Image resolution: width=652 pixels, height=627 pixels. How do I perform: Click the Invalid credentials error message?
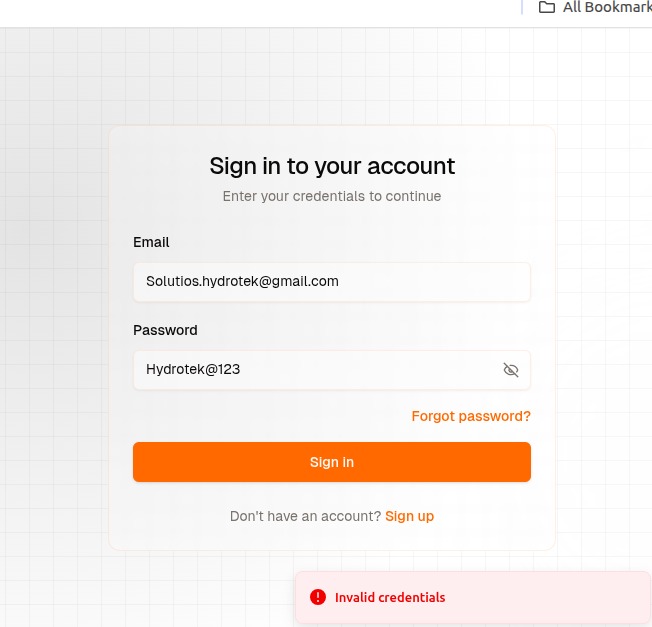point(390,598)
